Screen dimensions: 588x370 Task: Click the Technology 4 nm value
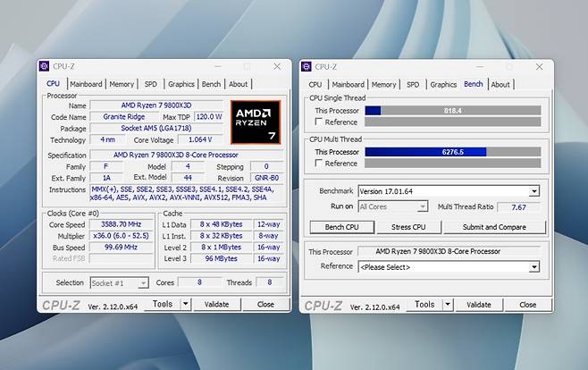click(107, 139)
